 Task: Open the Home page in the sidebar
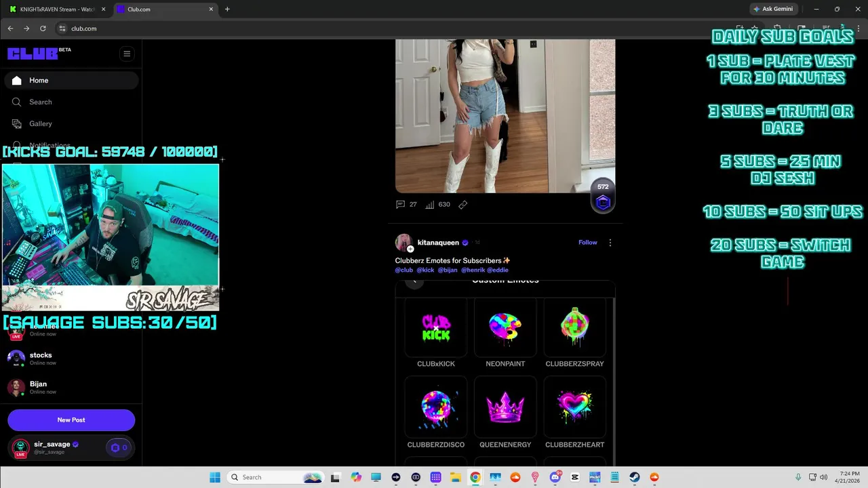[x=71, y=80]
